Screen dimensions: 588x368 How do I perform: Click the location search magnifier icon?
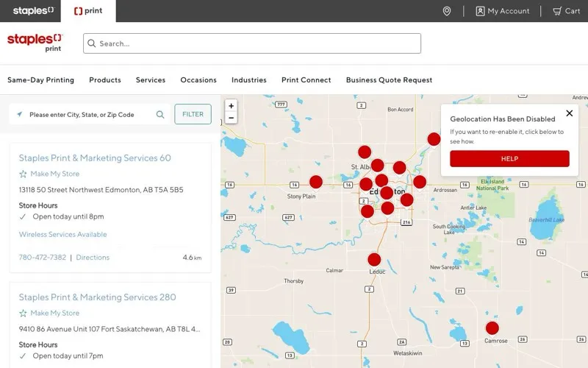[x=160, y=115]
